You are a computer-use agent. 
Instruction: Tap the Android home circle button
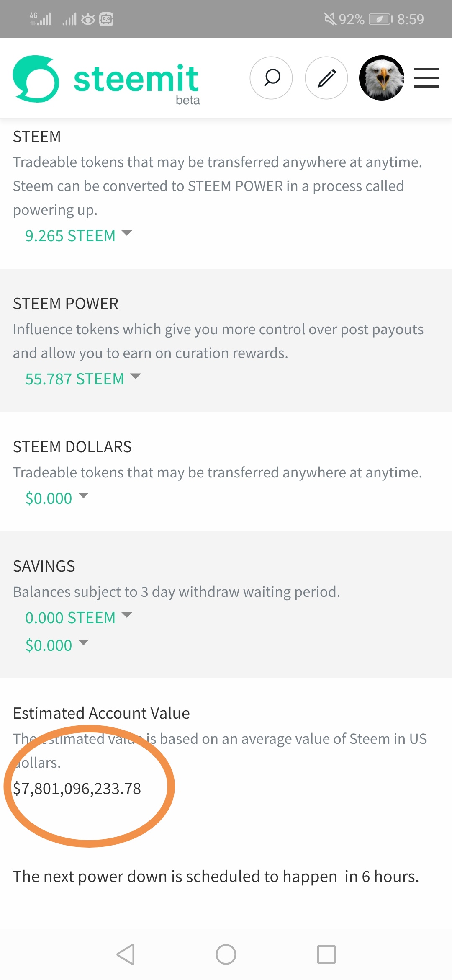(226, 954)
